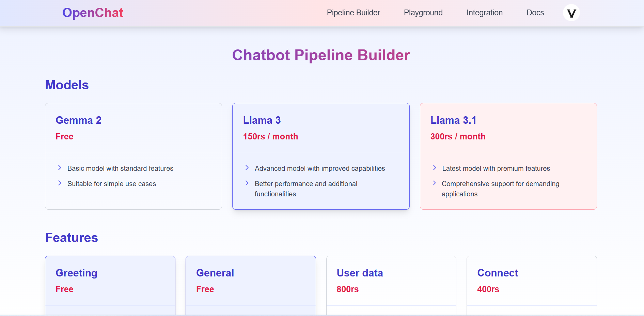Go to Pipeline Builder nav item
This screenshot has height=316, width=644.
(x=353, y=13)
